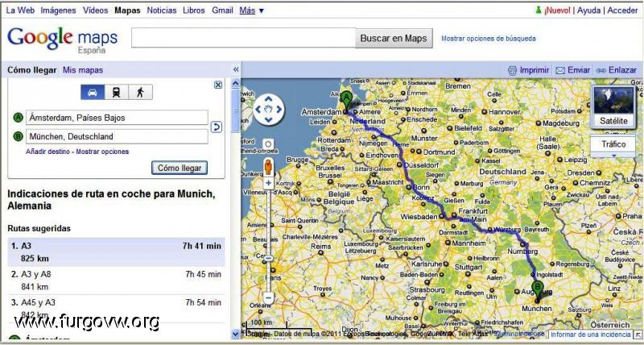Click the chain link icon beside Enlazar
Image resolution: width=644 pixels, height=345 pixels.
(601, 71)
